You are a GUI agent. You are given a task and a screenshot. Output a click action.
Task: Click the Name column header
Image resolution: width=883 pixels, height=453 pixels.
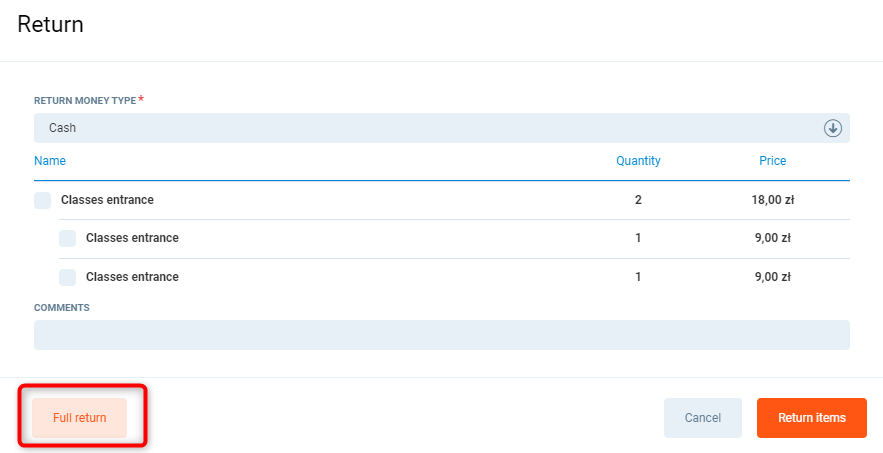[x=50, y=161]
